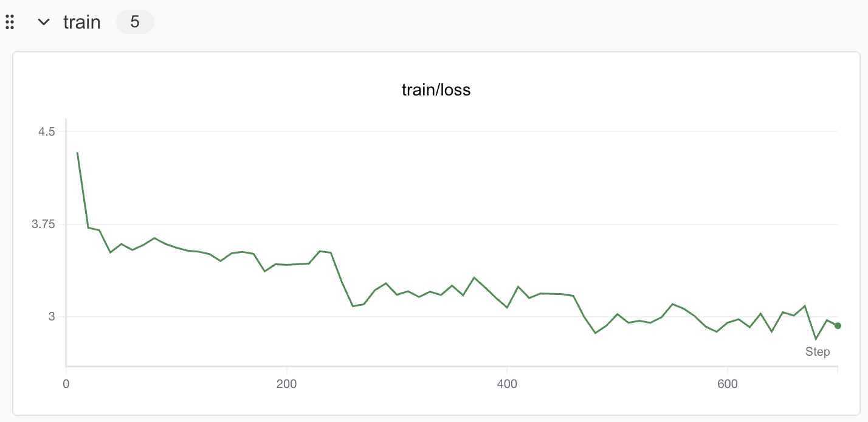Click the 600 x-axis label

[728, 384]
